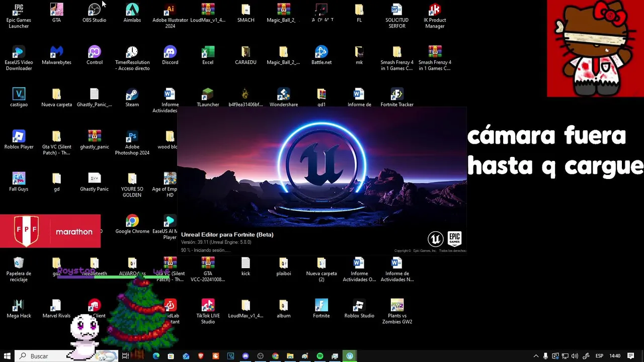Select TikTok LIVE Studio desktop icon
The image size is (644, 362).
pyautogui.click(x=208, y=311)
